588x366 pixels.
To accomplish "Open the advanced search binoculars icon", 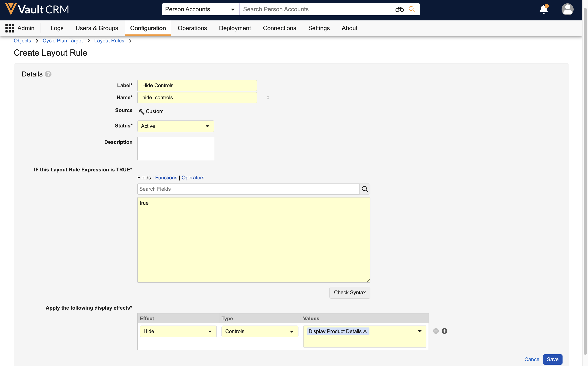I will pos(399,10).
